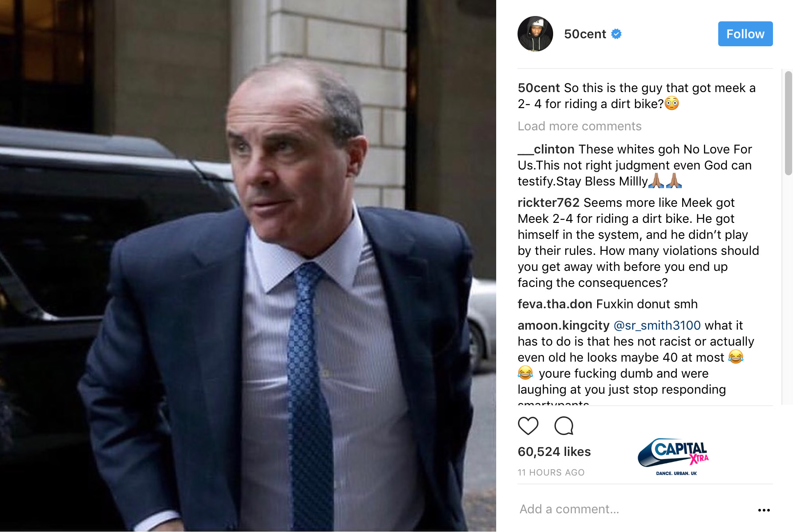Open the 11 hours ago timestamp
Viewport: 793px width, 532px height.
click(551, 472)
